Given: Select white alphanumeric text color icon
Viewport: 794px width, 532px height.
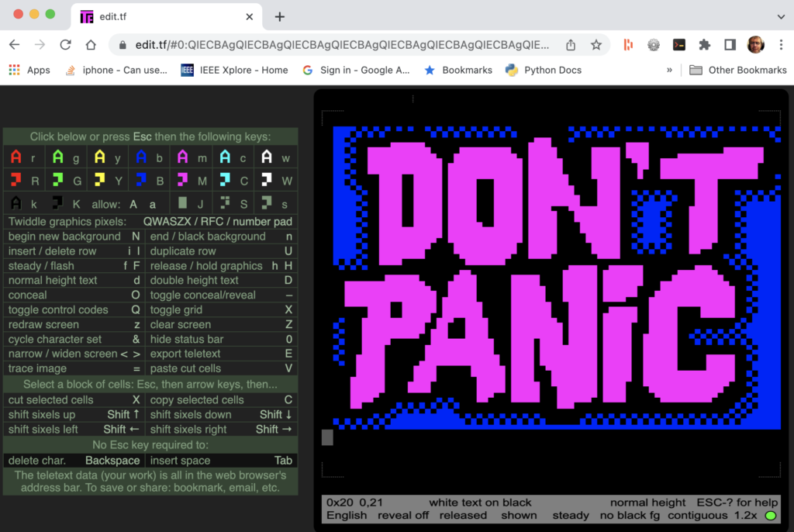Looking at the screenshot, I should [x=267, y=157].
